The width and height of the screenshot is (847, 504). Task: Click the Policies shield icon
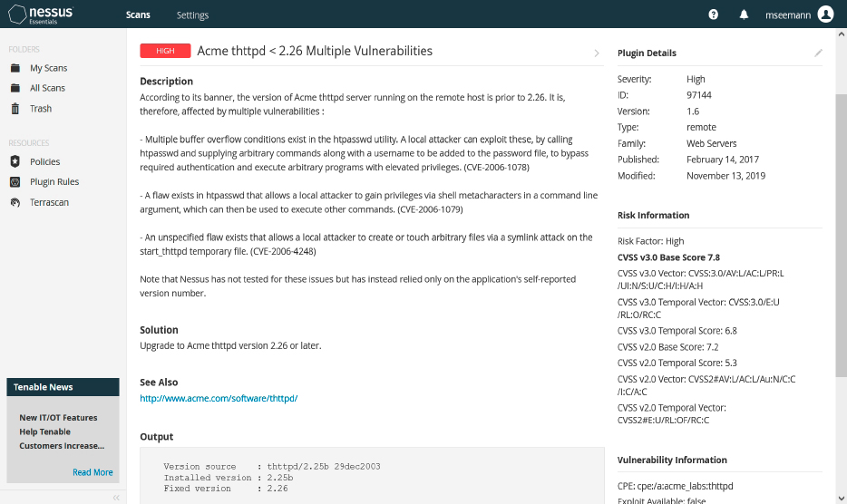pyautogui.click(x=15, y=161)
